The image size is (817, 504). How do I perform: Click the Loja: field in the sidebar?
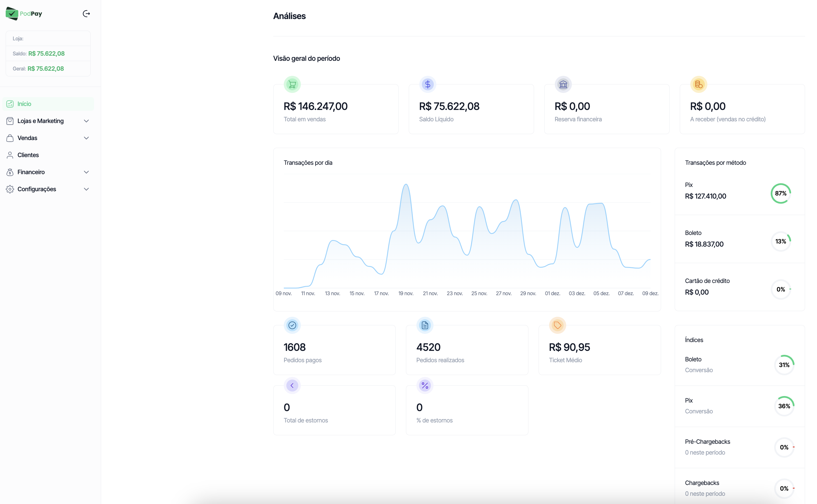48,38
